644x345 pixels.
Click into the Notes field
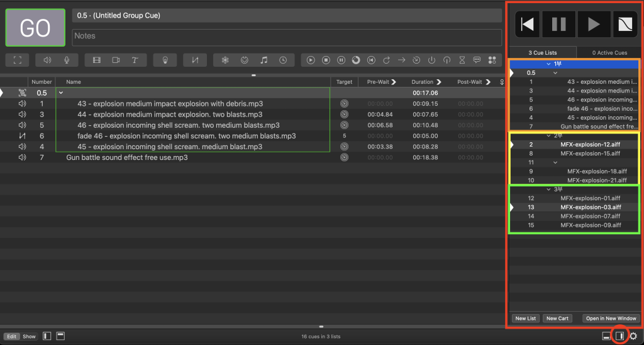pos(287,37)
